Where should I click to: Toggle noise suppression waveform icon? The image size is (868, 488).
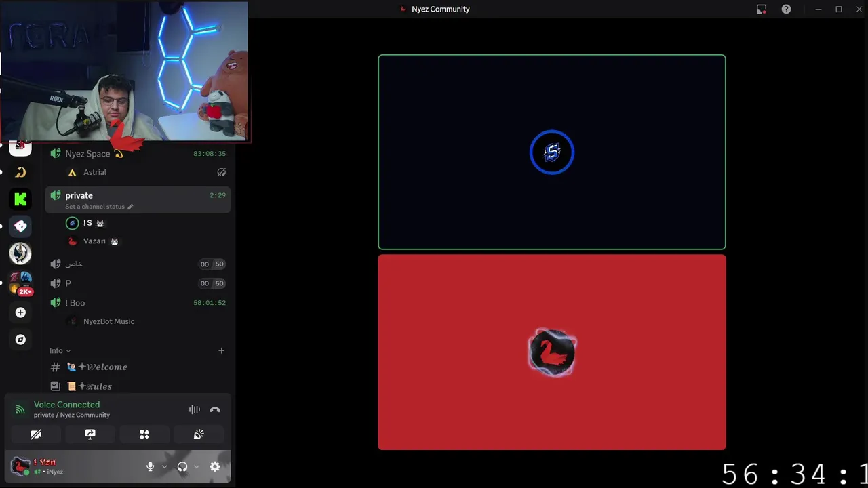[195, 409]
